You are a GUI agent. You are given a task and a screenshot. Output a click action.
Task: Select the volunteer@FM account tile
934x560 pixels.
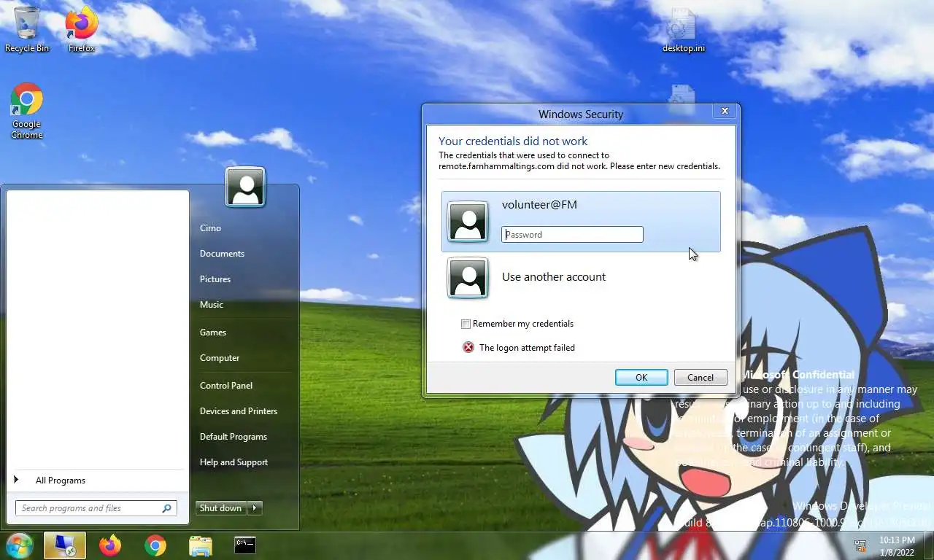point(581,222)
